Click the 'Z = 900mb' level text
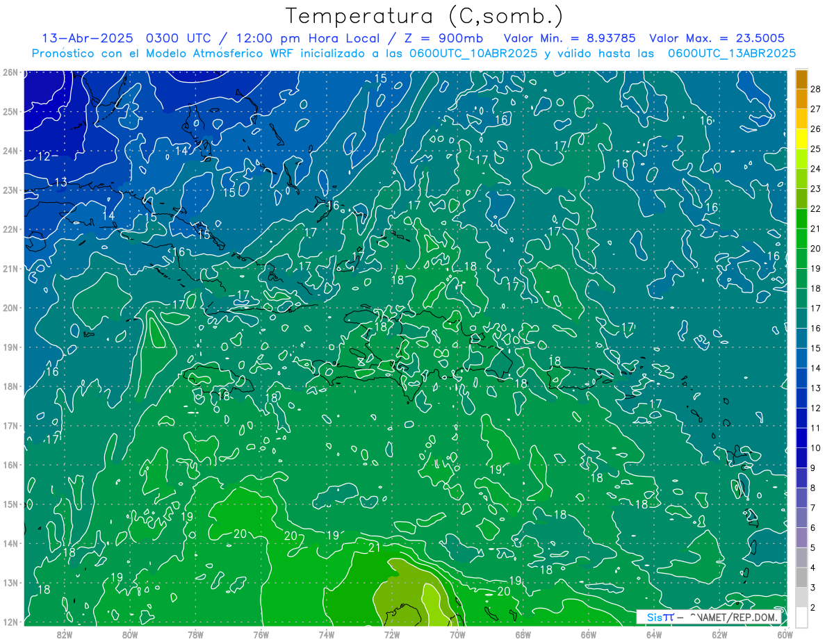The height and width of the screenshot is (644, 834). pos(443,38)
